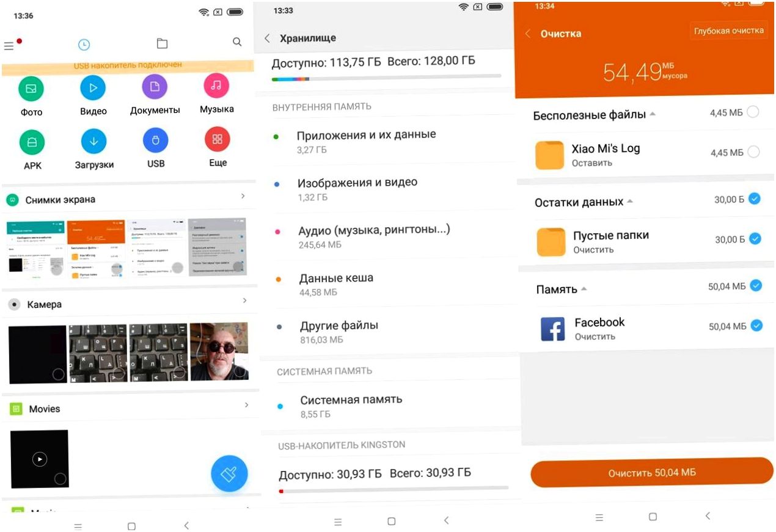The width and height of the screenshot is (776, 532).
Task: Open search in the file manager
Action: 237,42
